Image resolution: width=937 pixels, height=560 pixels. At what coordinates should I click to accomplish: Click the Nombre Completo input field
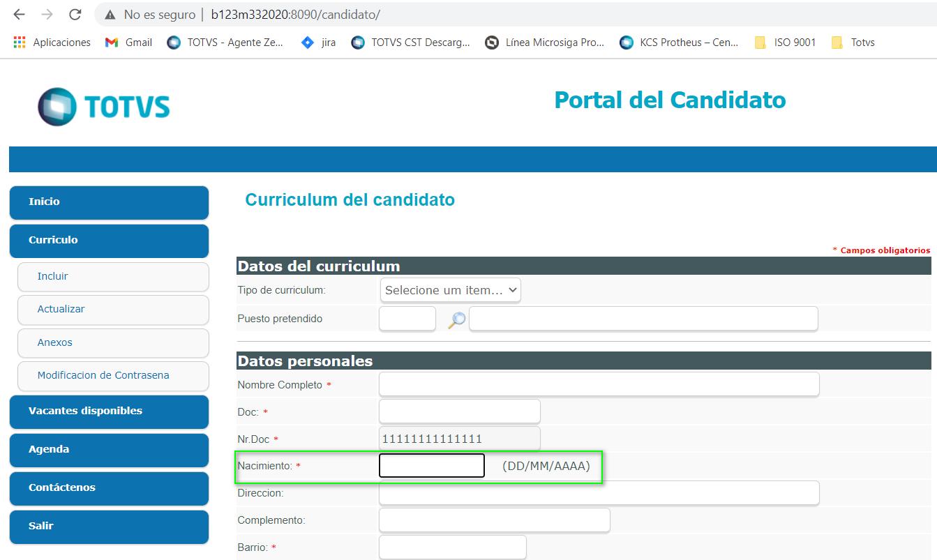click(x=599, y=384)
